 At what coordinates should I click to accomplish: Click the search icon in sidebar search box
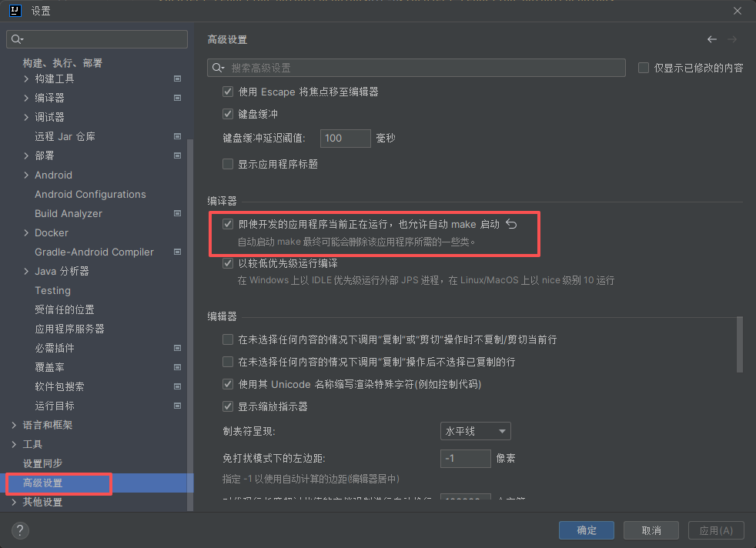coord(18,39)
